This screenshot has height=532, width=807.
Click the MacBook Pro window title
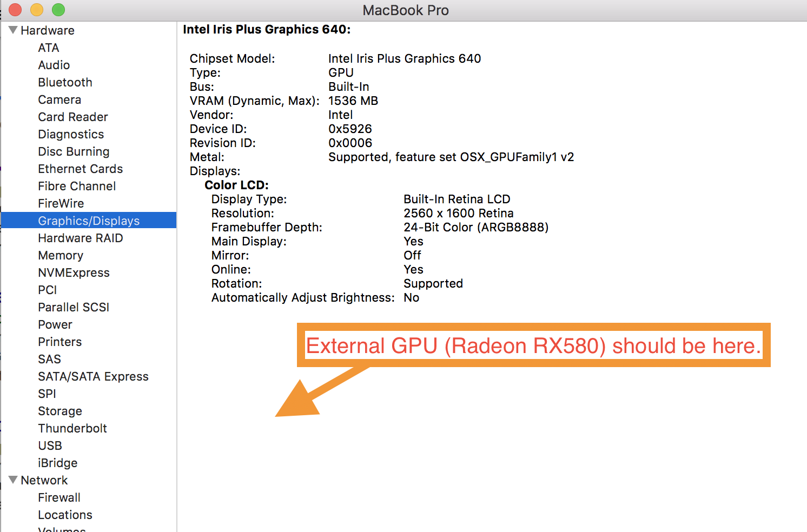pos(406,10)
